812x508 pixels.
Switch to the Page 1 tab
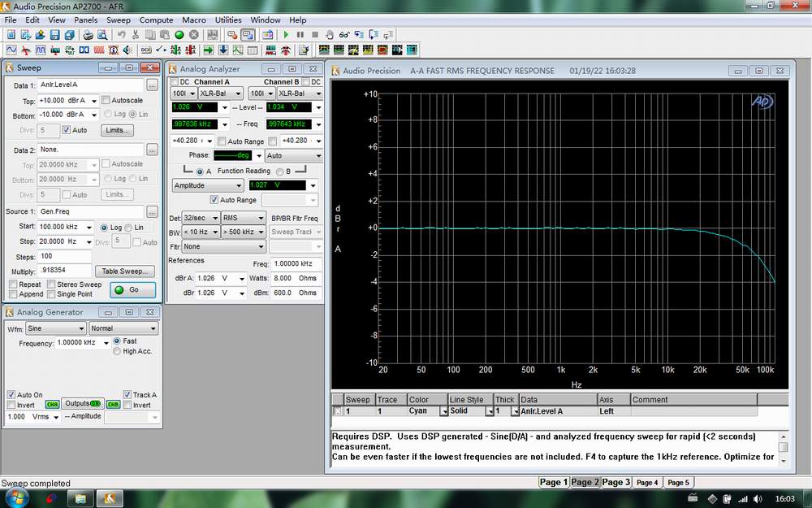[554, 482]
